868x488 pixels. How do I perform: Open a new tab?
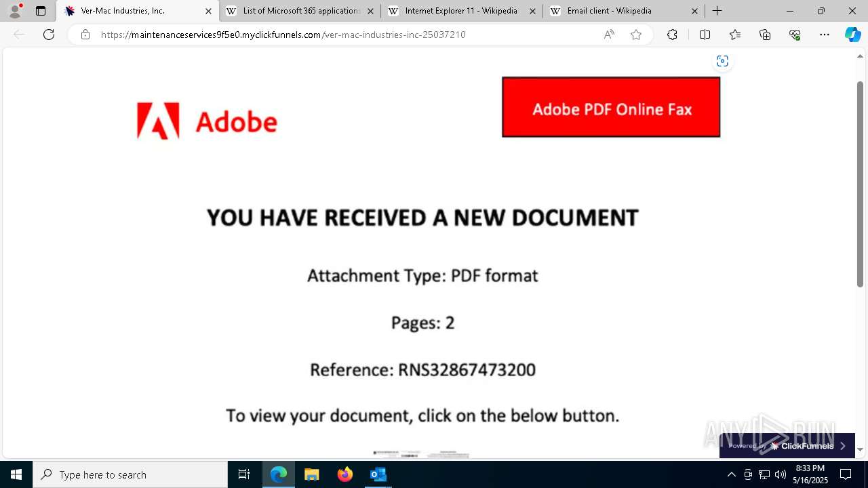click(x=717, y=11)
